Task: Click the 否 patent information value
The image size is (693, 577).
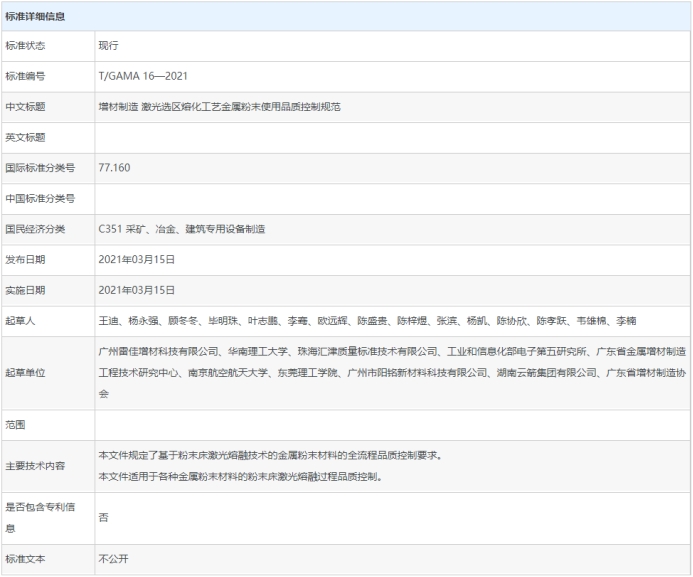Action: pyautogui.click(x=103, y=518)
